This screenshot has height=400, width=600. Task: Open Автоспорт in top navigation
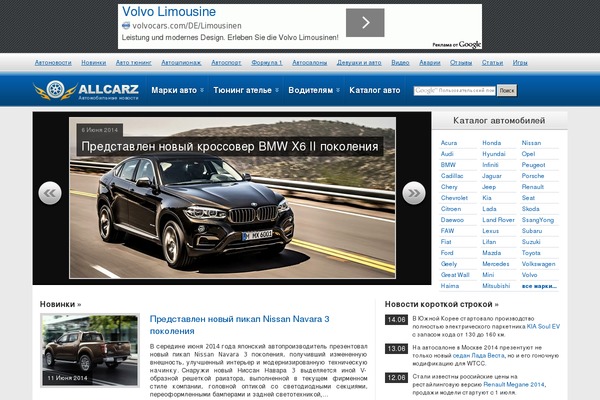coord(226,62)
